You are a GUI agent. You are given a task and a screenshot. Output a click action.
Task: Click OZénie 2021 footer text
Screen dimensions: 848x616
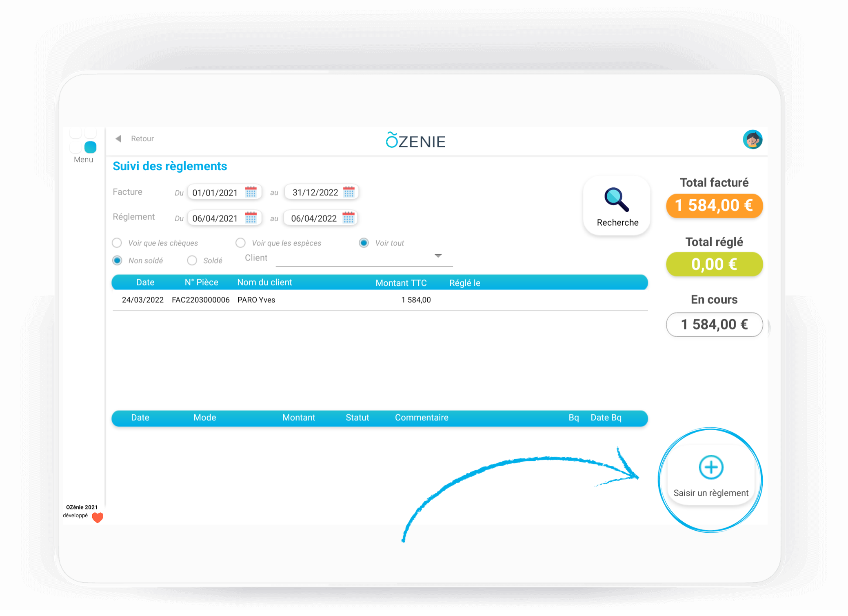(82, 507)
